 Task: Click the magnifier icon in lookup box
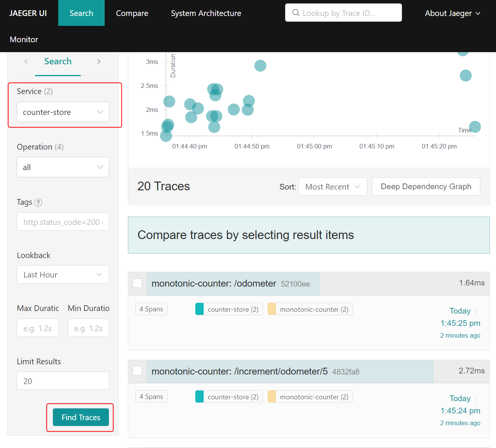tap(296, 13)
